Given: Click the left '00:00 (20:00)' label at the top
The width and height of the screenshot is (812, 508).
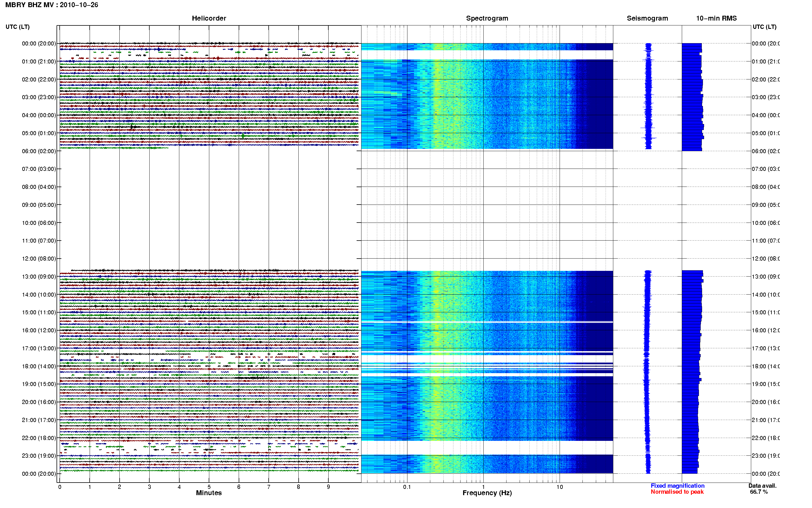Looking at the screenshot, I should tap(39, 44).
